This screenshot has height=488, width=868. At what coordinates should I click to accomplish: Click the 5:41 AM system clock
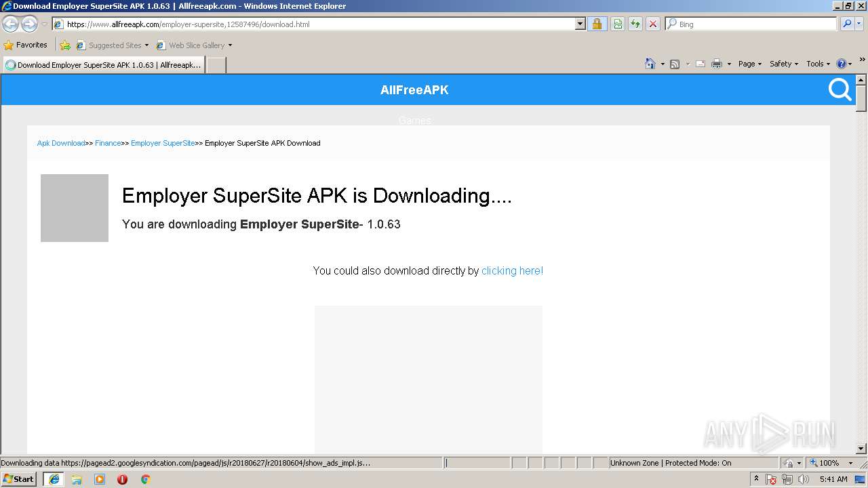tap(833, 479)
